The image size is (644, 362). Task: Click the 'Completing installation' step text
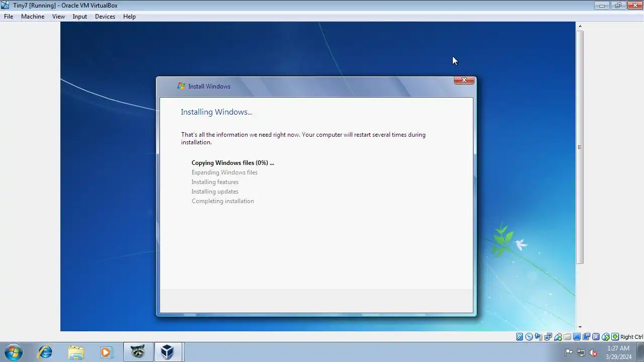[x=222, y=201]
